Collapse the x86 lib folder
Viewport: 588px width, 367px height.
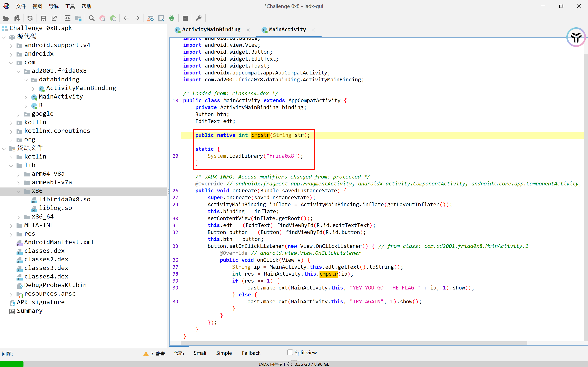[18, 191]
